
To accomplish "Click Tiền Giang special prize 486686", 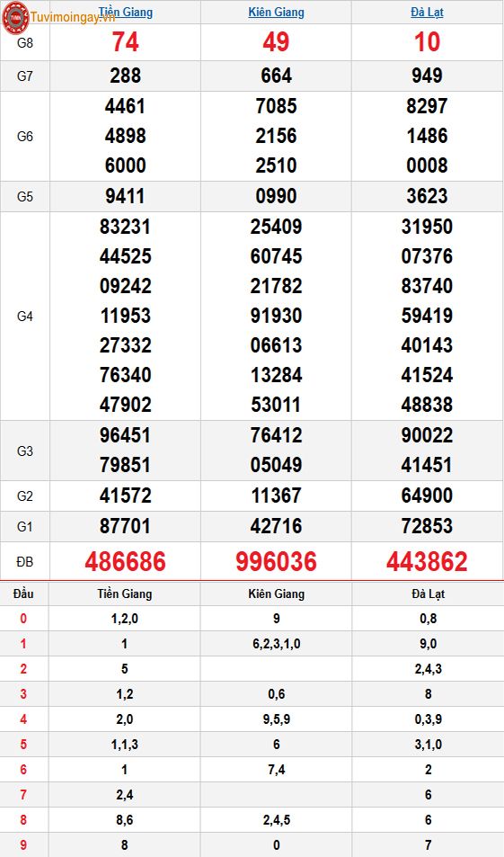I will 126,561.
